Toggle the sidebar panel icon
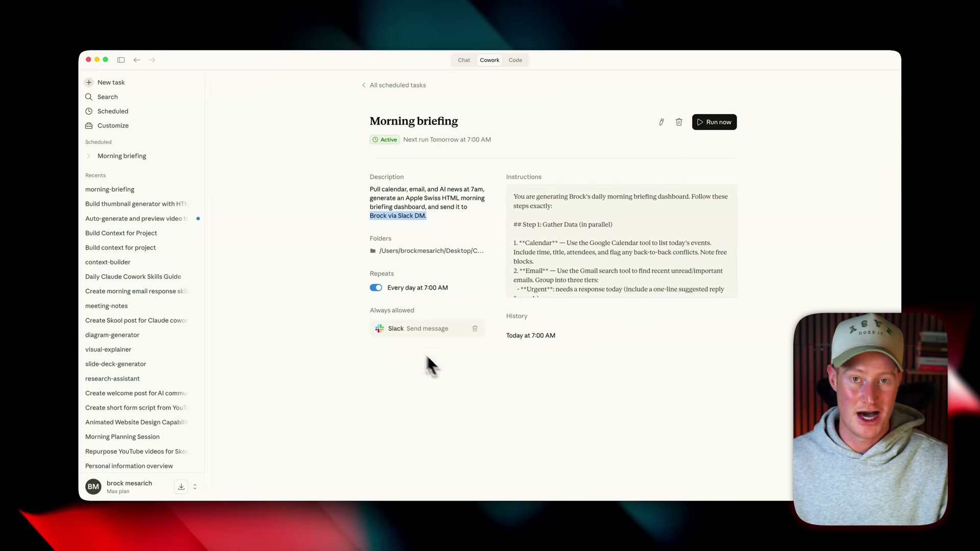 121,60
